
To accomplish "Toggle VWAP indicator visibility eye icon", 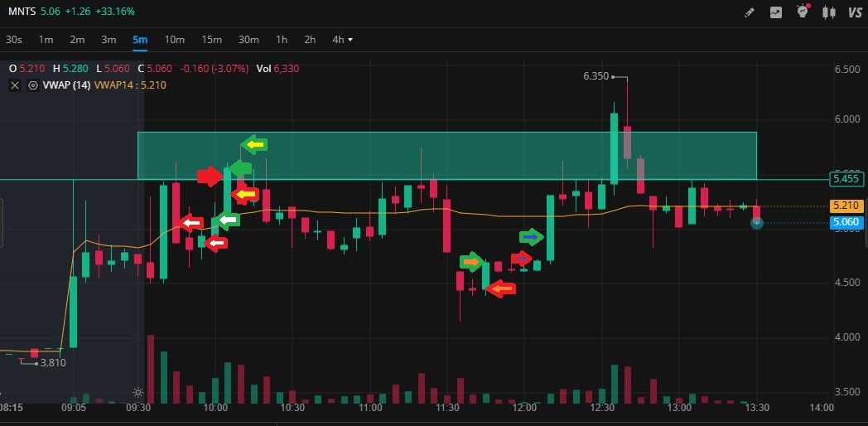I will (x=33, y=85).
